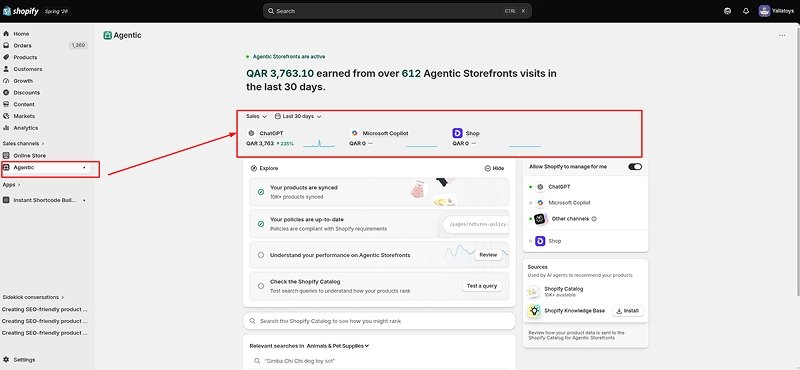Select Understand your performance radio circle
The height and width of the screenshot is (370, 800).
[261, 255]
